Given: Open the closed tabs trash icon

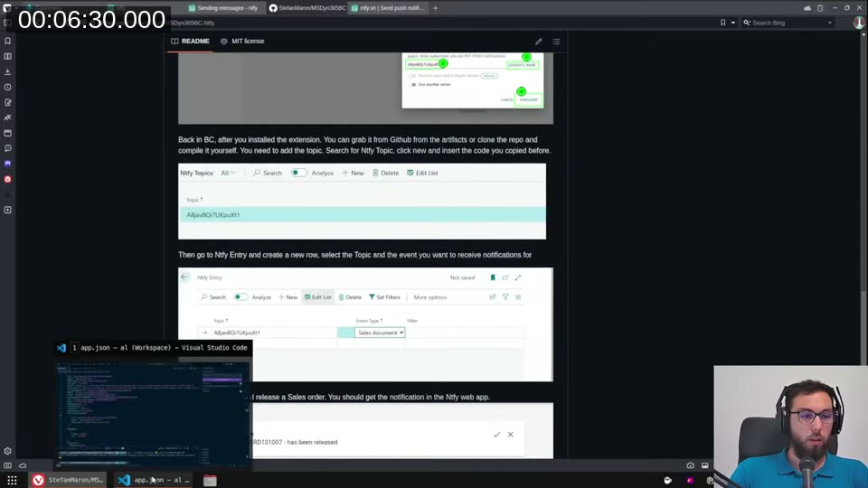Looking at the screenshot, I should pos(820,8).
